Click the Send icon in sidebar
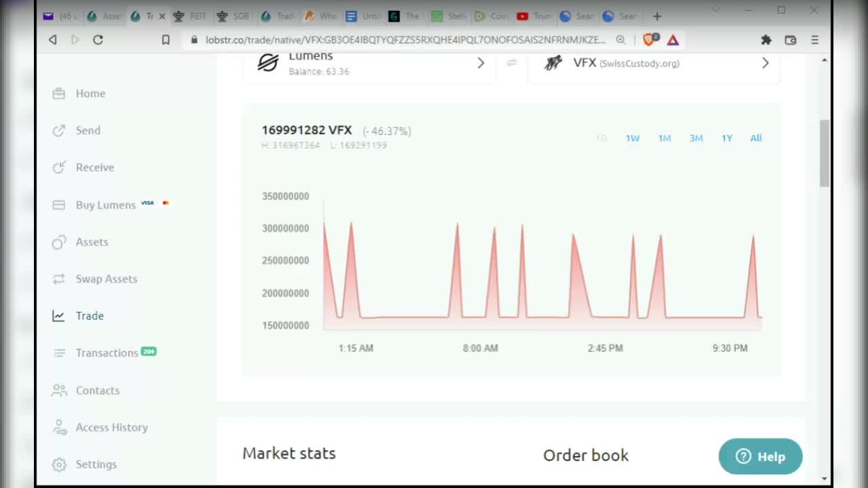 (x=59, y=130)
